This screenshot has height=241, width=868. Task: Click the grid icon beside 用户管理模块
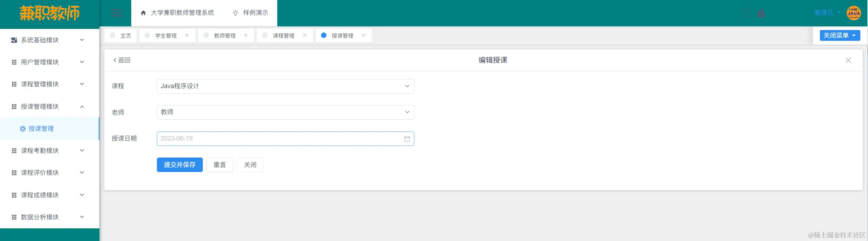tap(14, 62)
